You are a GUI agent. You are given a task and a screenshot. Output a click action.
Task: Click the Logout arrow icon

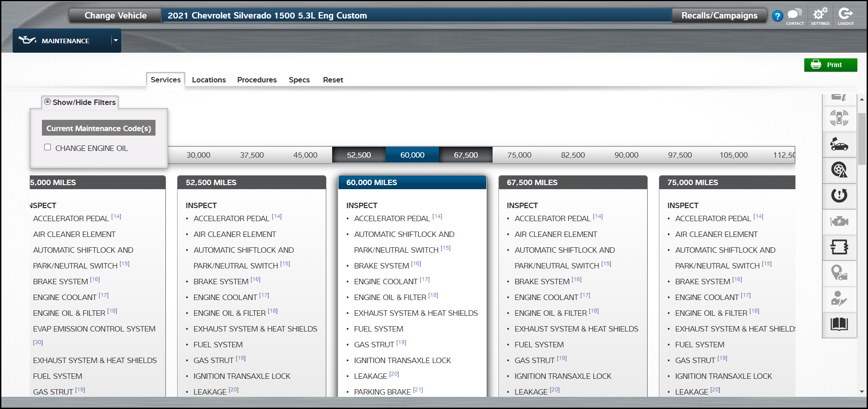(x=845, y=16)
